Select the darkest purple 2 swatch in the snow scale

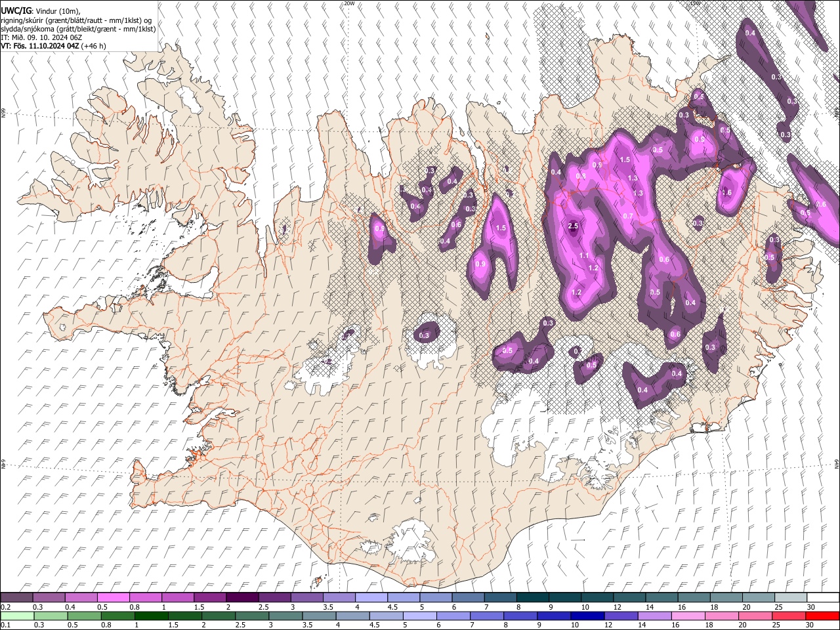(242, 597)
